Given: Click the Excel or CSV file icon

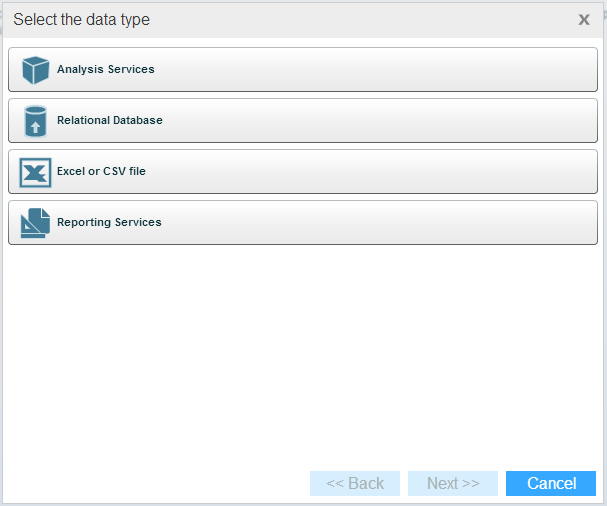Looking at the screenshot, I should click(36, 172).
